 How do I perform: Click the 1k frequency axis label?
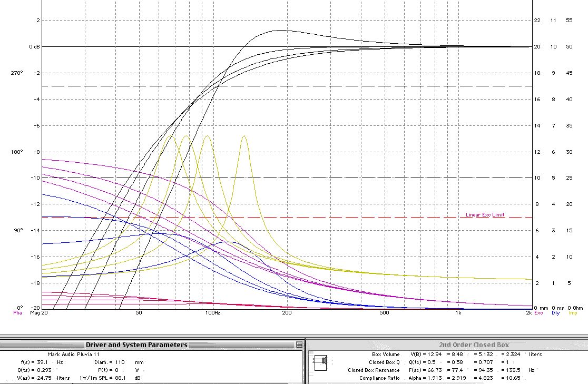pyautogui.click(x=458, y=313)
